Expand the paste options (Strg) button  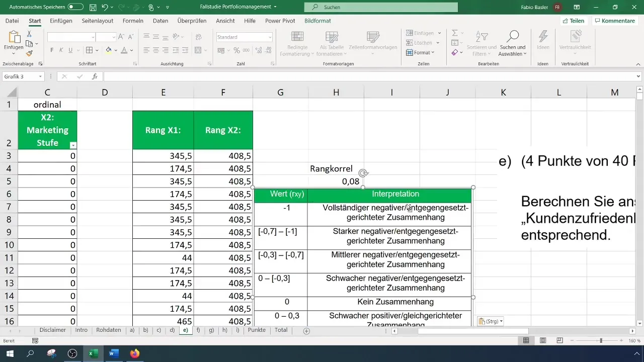(490, 321)
